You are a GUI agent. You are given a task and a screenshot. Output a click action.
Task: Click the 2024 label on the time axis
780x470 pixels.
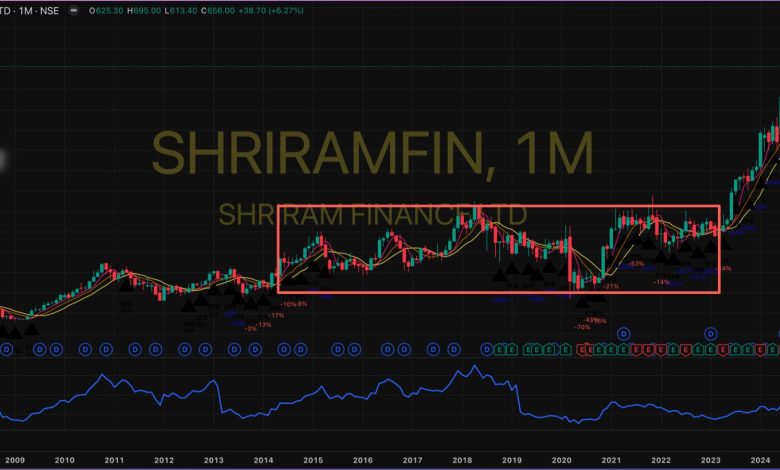coord(760,461)
